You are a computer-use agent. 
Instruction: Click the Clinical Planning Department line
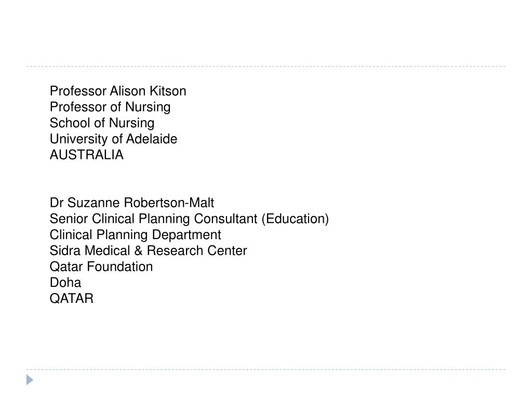click(x=135, y=235)
